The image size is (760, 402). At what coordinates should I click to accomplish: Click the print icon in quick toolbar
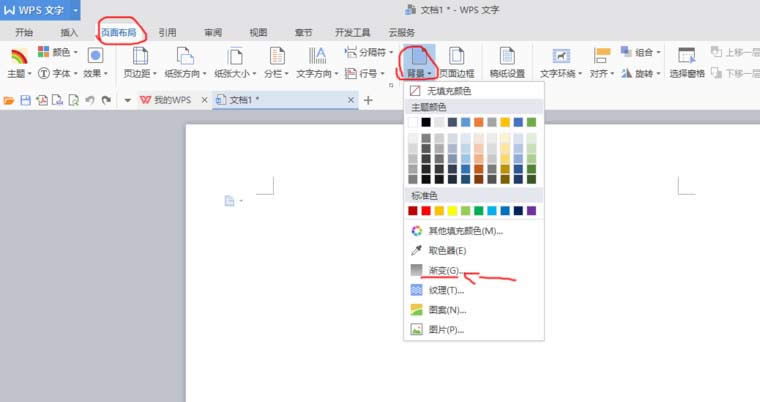pyautogui.click(x=57, y=100)
